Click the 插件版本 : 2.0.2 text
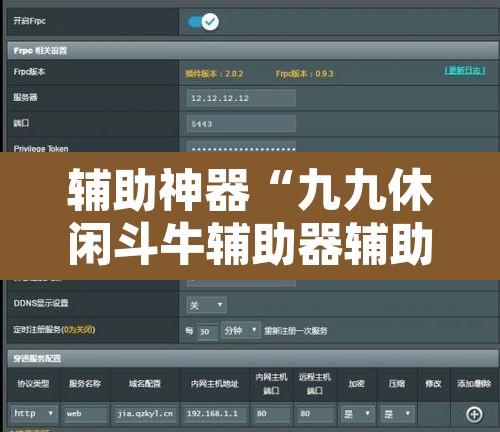Image resolution: width=500 pixels, height=432 pixels. (214, 74)
